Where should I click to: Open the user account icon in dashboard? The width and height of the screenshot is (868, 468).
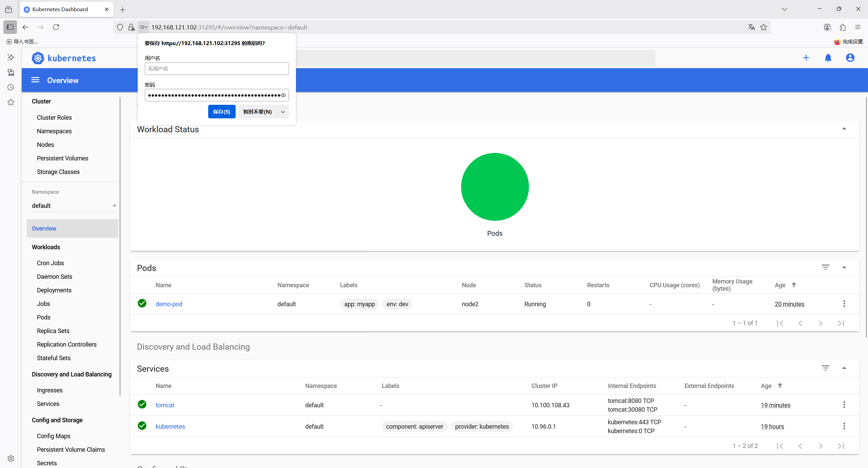point(850,58)
